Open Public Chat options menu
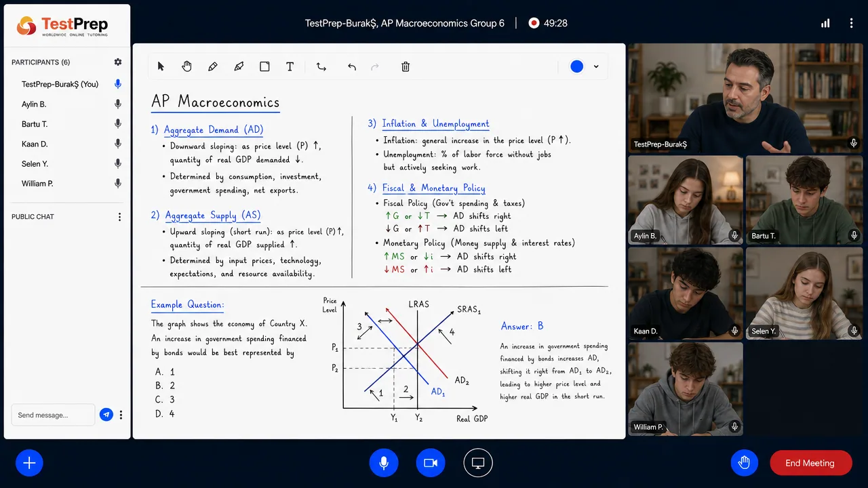Image resolution: width=868 pixels, height=488 pixels. pyautogui.click(x=119, y=217)
